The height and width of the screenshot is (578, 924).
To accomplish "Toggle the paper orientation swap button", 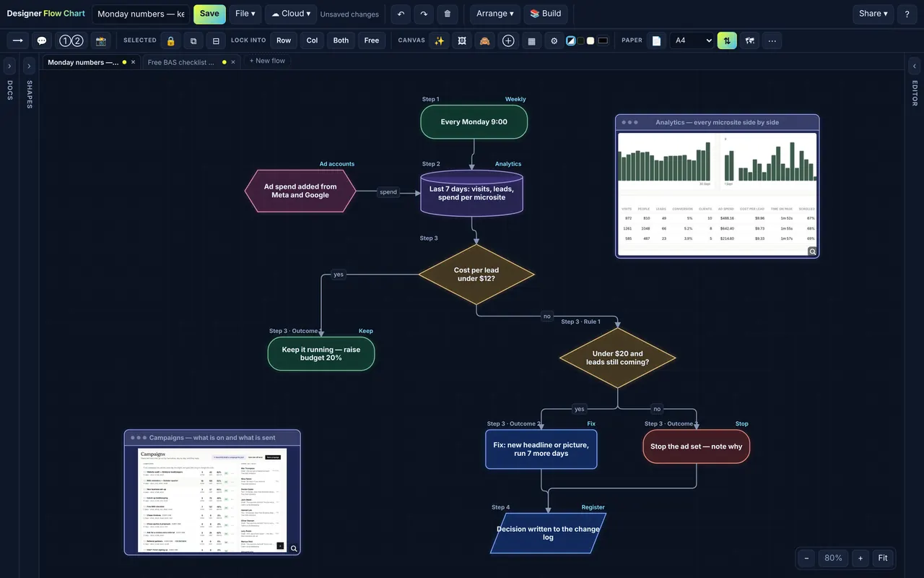I will tap(727, 40).
